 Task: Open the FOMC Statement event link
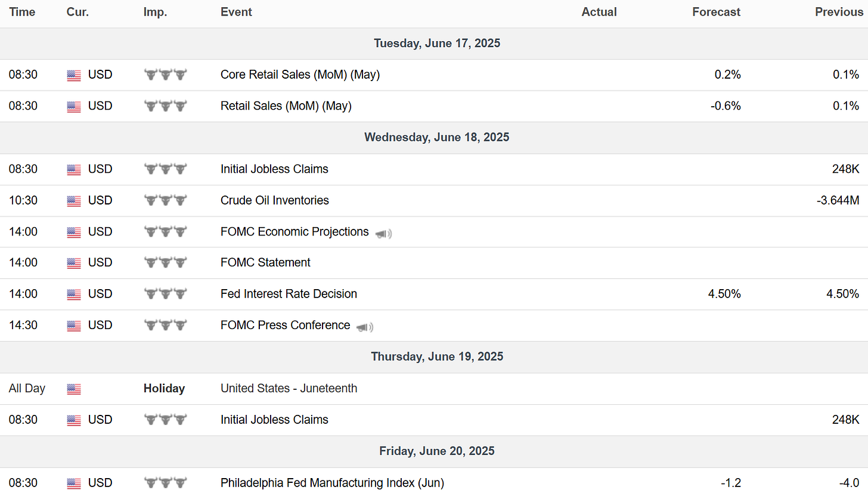(x=265, y=263)
